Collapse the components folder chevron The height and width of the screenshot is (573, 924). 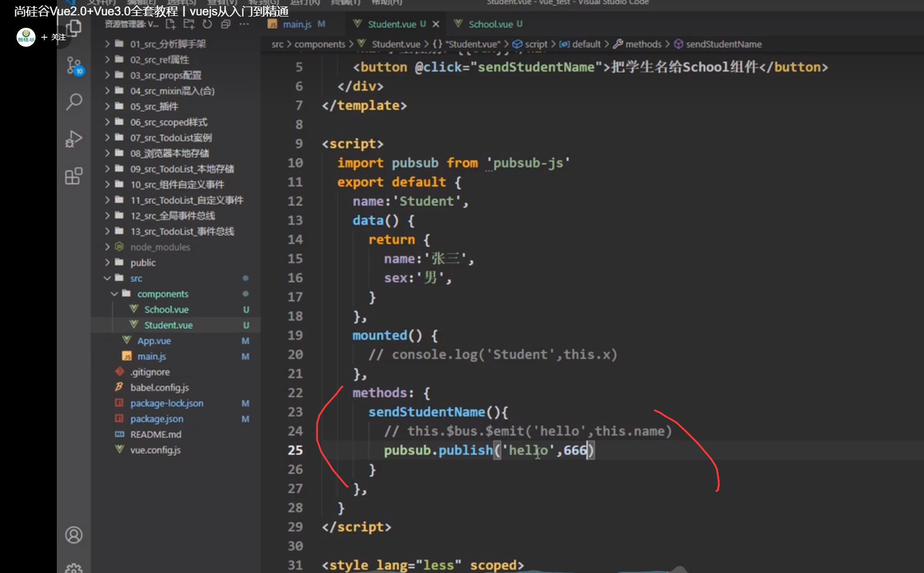(114, 294)
